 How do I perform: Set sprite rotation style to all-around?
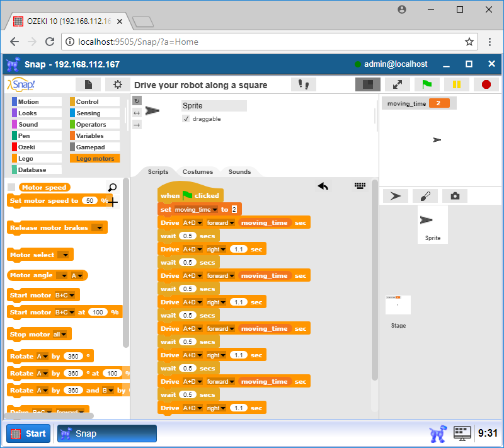coord(137,101)
